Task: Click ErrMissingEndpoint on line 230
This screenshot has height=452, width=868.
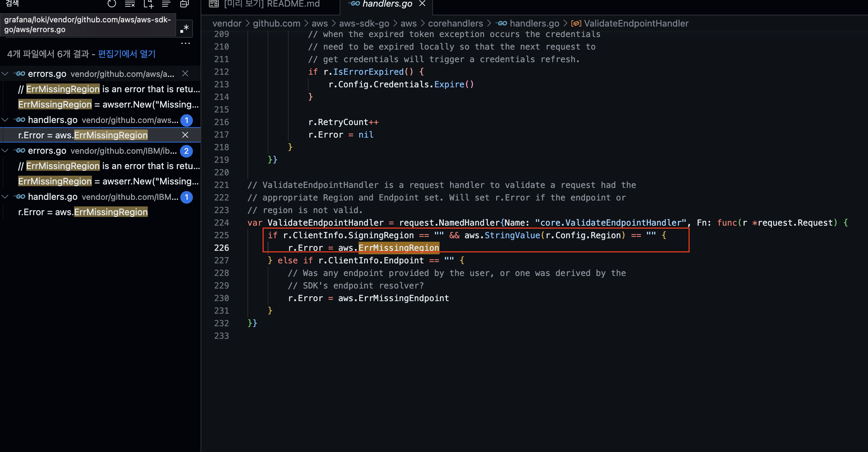Action: coord(404,298)
